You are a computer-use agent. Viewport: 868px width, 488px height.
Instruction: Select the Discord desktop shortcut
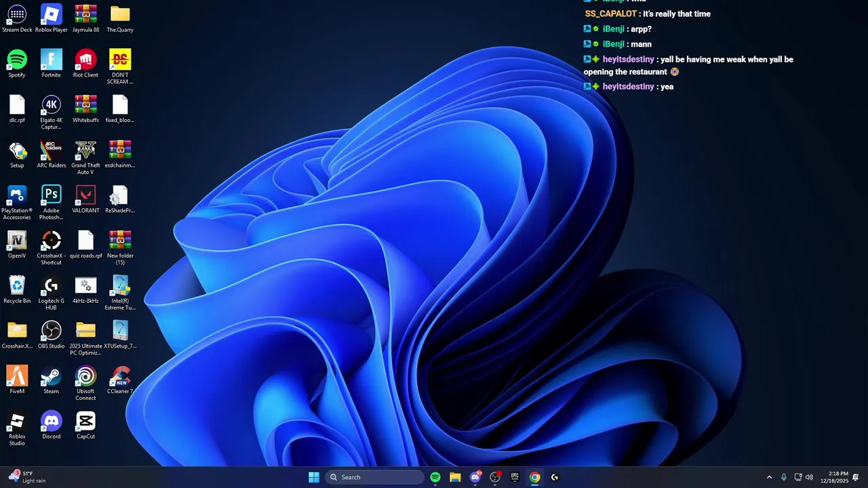[52, 425]
